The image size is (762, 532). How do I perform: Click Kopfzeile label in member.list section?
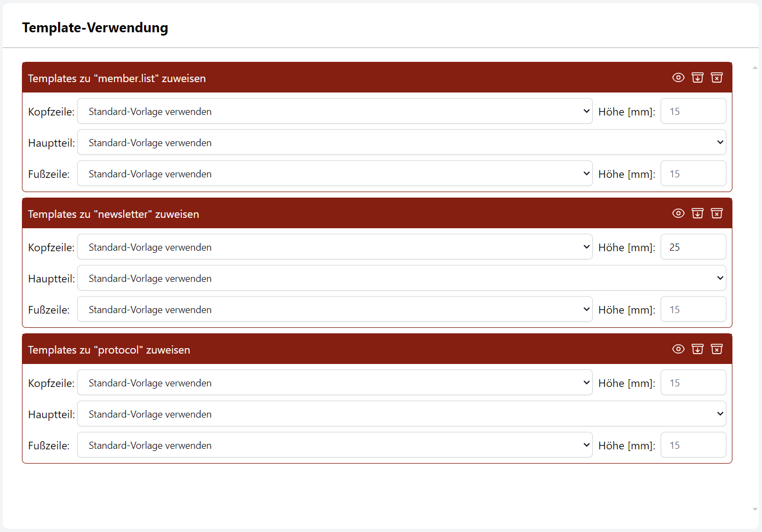tap(51, 112)
